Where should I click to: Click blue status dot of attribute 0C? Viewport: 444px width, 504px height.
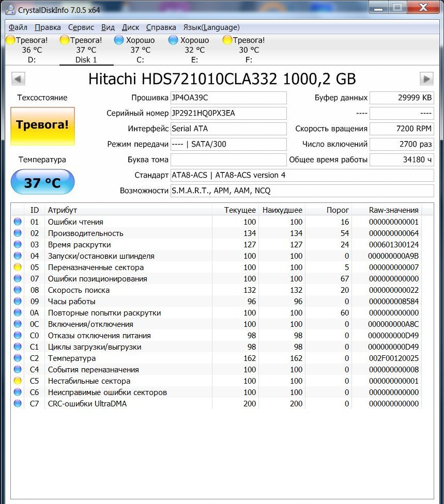(x=18, y=324)
